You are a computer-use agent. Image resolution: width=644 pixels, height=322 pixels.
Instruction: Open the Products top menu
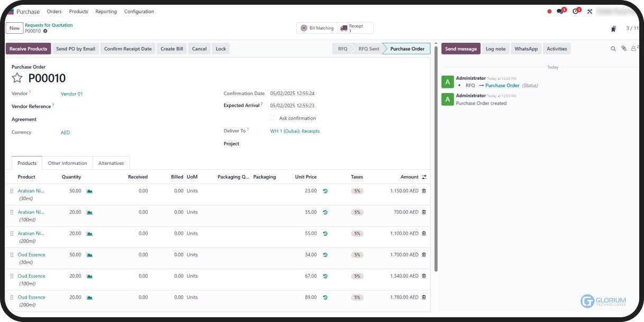[x=78, y=11]
